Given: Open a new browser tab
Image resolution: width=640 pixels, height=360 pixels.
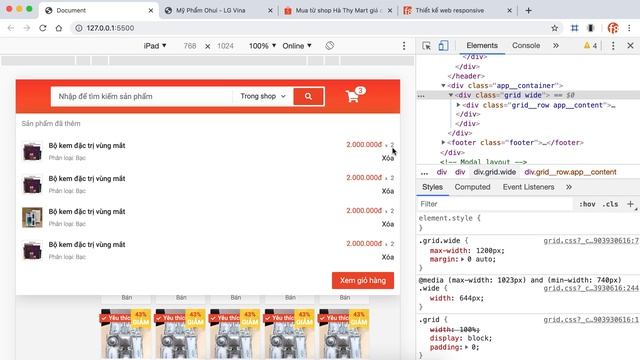Looking at the screenshot, I should tap(529, 11).
